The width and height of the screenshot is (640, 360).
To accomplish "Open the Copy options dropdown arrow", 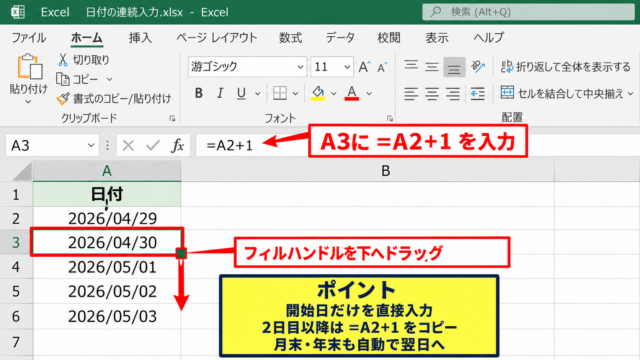I will pyautogui.click(x=109, y=79).
